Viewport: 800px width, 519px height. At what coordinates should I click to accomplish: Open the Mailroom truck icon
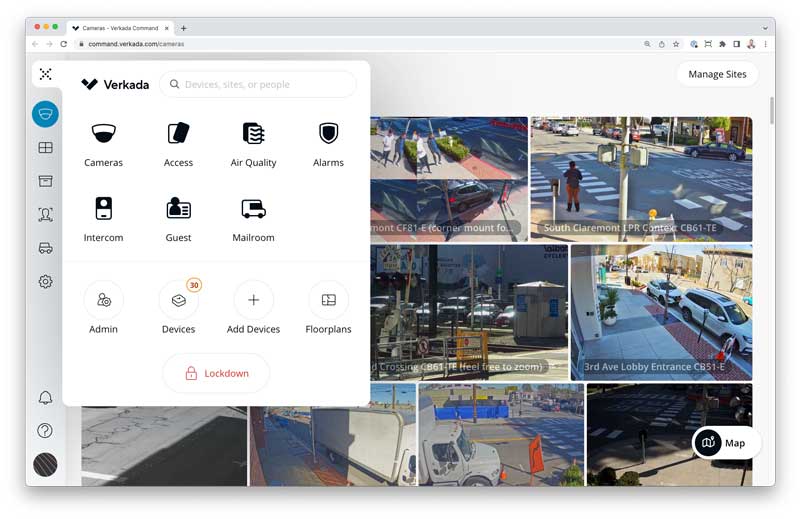click(253, 209)
